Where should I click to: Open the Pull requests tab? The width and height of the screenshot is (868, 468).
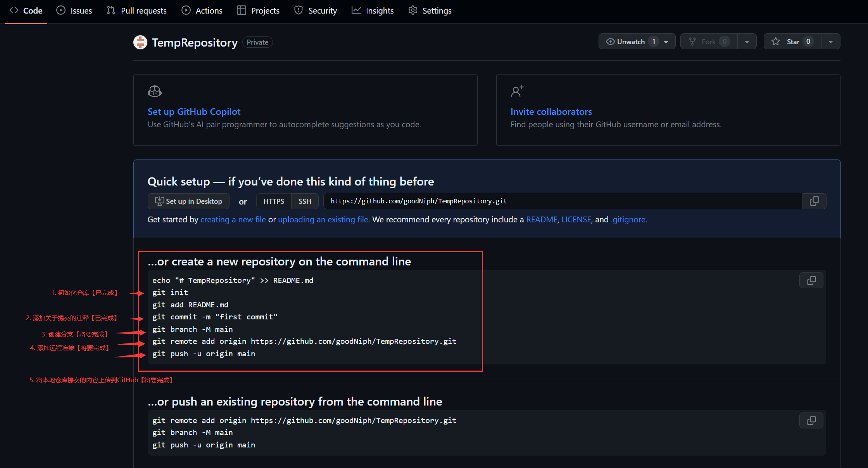136,11
